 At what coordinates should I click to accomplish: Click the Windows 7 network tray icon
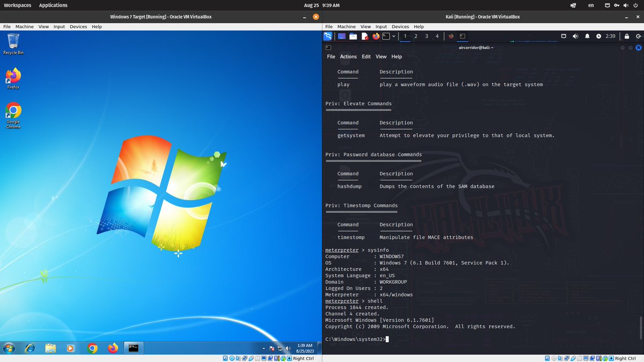tap(280, 349)
